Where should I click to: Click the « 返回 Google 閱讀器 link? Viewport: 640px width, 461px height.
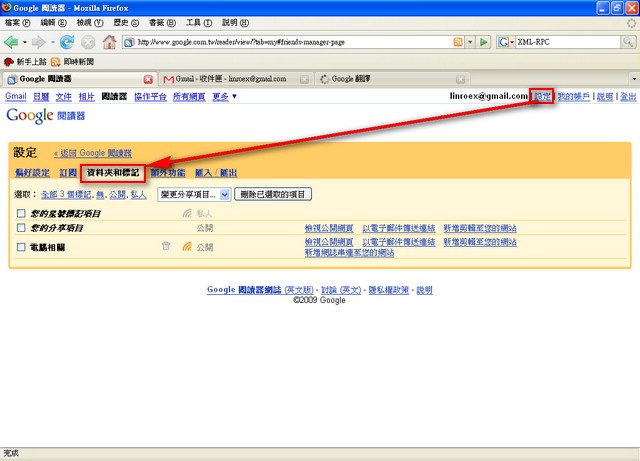[93, 153]
